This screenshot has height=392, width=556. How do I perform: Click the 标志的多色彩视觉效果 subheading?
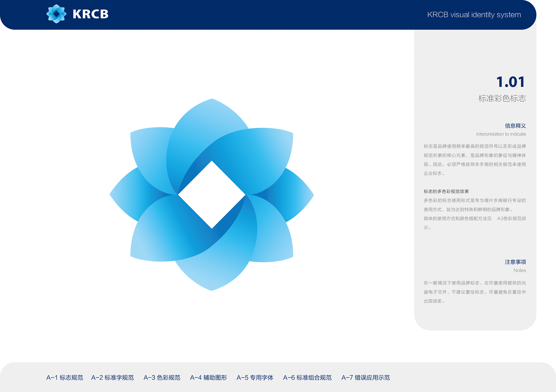[446, 191]
